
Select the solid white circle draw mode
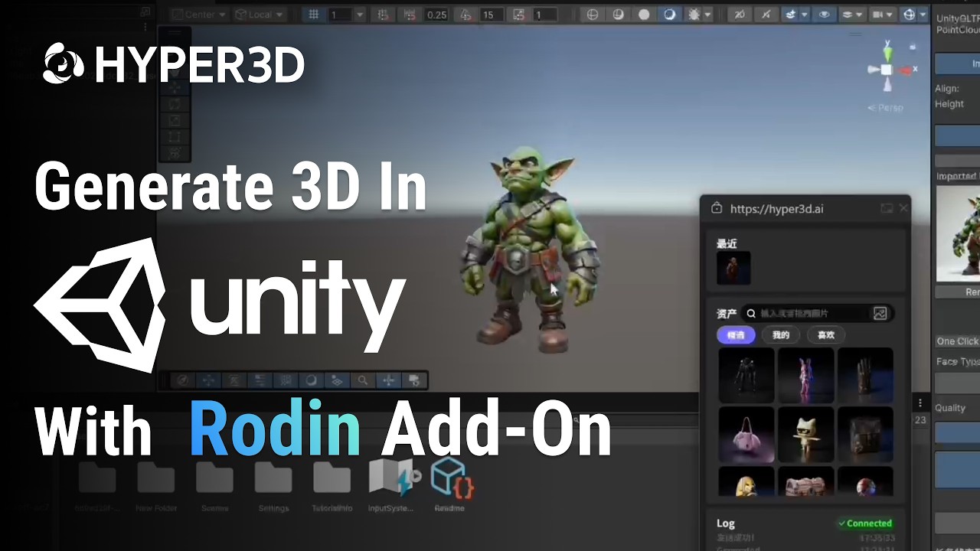(x=644, y=14)
